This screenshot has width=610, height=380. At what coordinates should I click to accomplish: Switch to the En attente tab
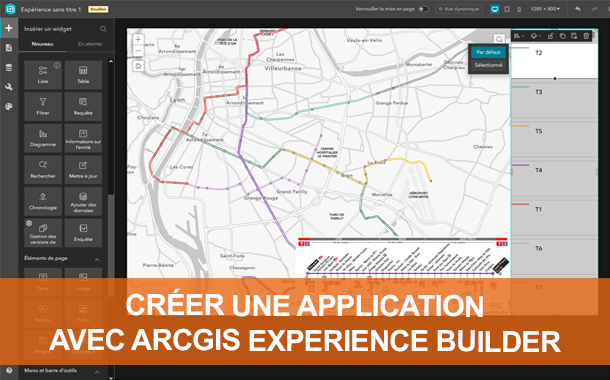[90, 44]
